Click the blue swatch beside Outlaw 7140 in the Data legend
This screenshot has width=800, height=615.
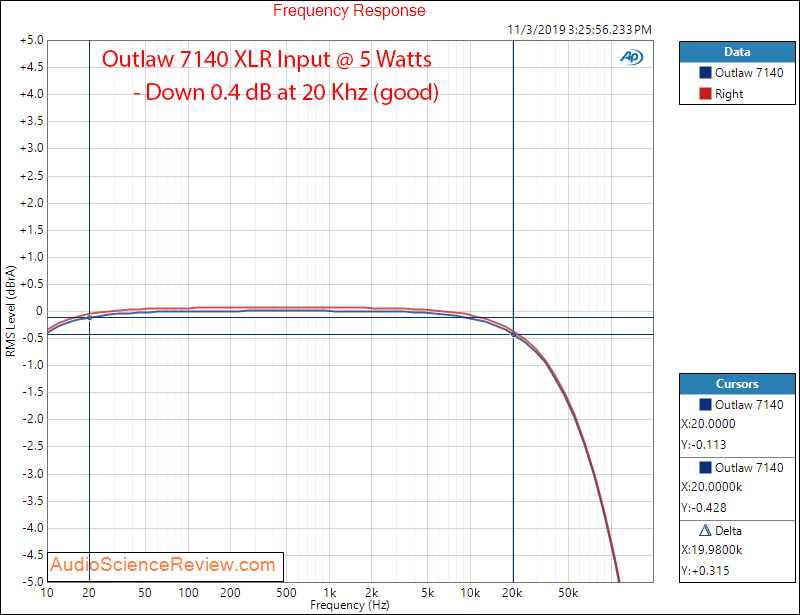pos(705,72)
